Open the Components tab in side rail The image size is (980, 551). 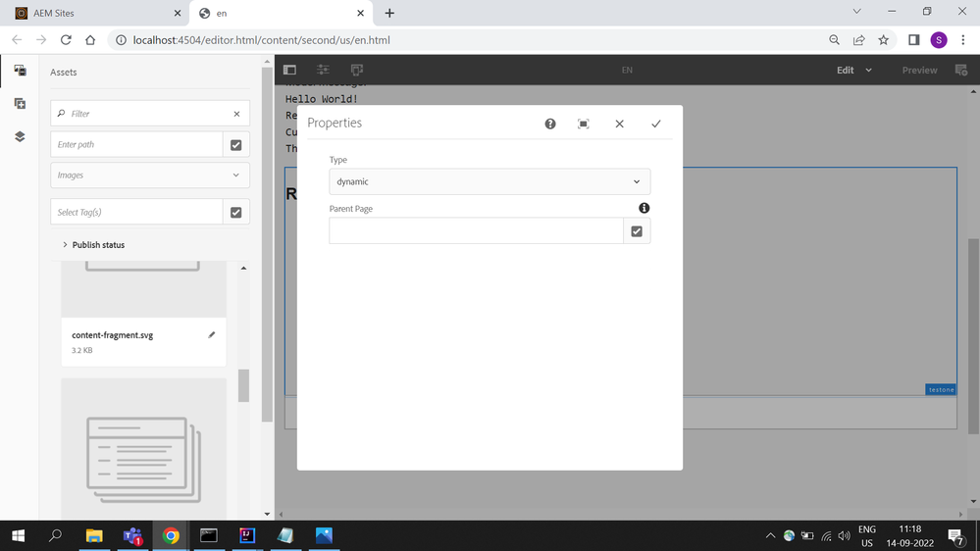[x=20, y=103]
